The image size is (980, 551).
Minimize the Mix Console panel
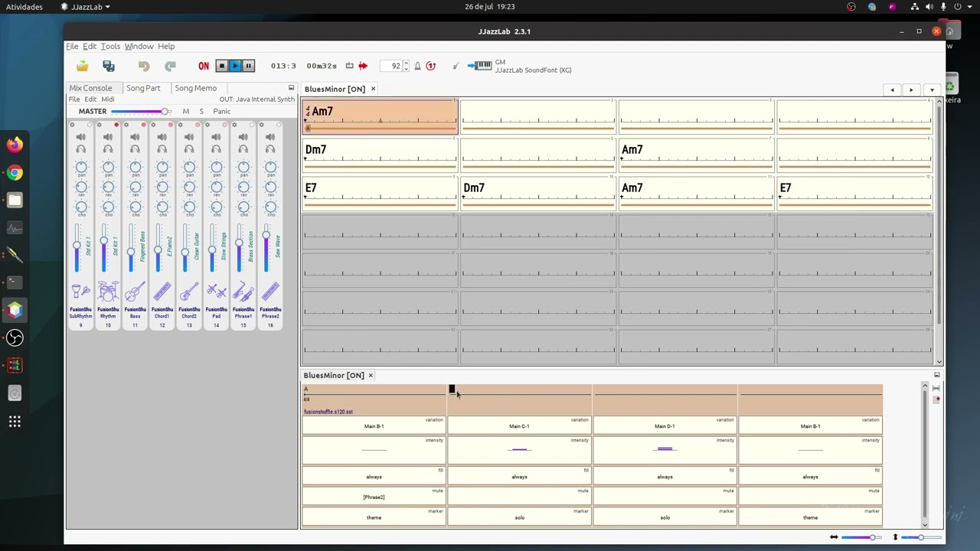tap(291, 88)
